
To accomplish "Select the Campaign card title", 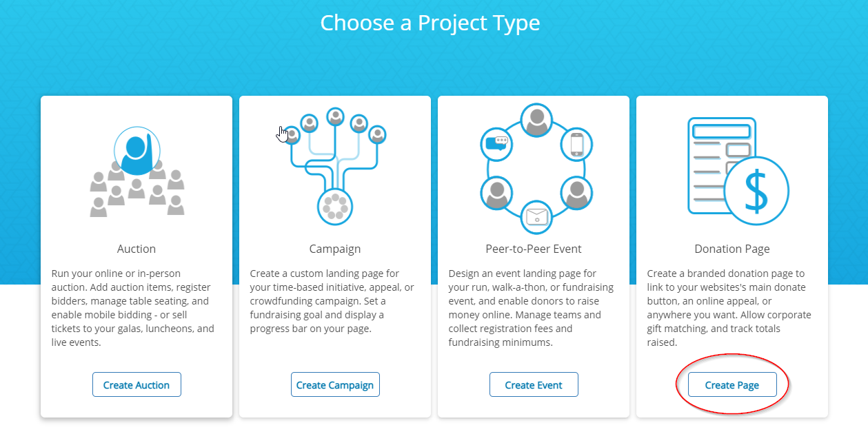I will (335, 249).
